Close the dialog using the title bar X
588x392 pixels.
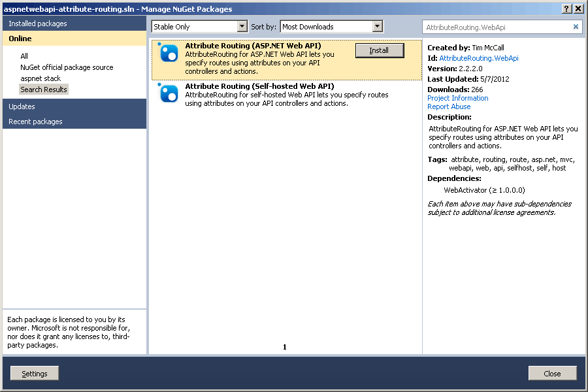click(578, 8)
